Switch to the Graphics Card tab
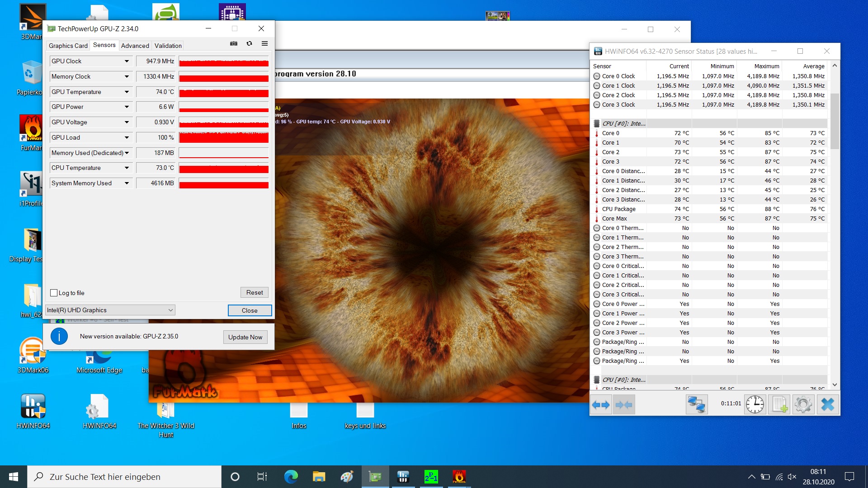The image size is (868, 488). pos(68,46)
